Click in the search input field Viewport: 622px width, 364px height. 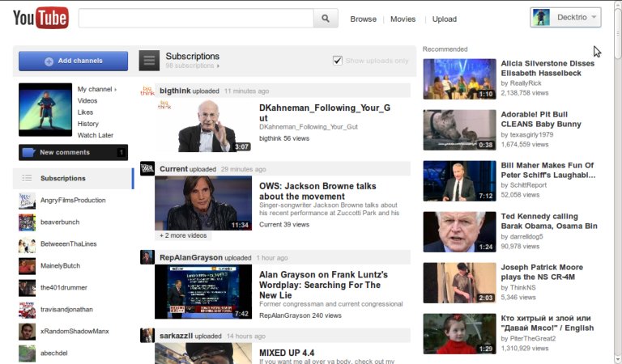(196, 19)
